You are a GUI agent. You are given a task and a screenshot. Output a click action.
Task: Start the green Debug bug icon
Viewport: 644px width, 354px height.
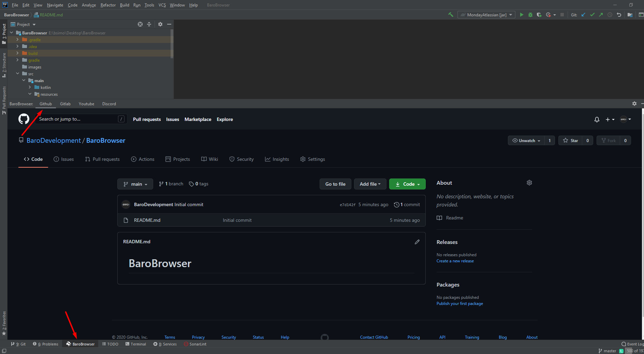[x=530, y=15]
